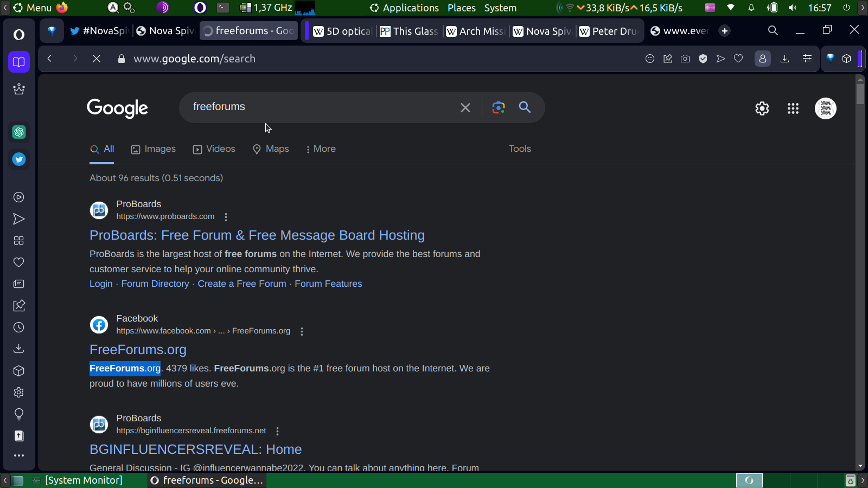
Task: Open My Flow in the sidebar
Action: click(x=19, y=219)
